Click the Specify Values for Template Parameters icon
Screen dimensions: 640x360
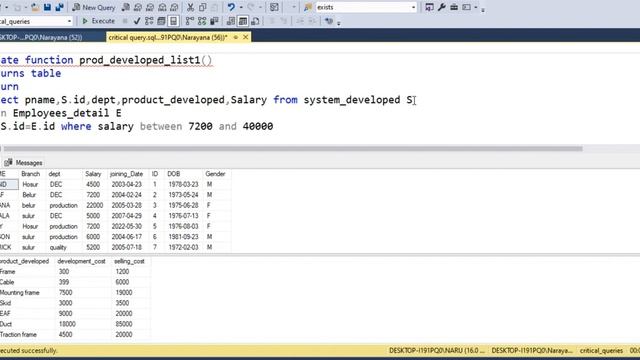point(329,21)
